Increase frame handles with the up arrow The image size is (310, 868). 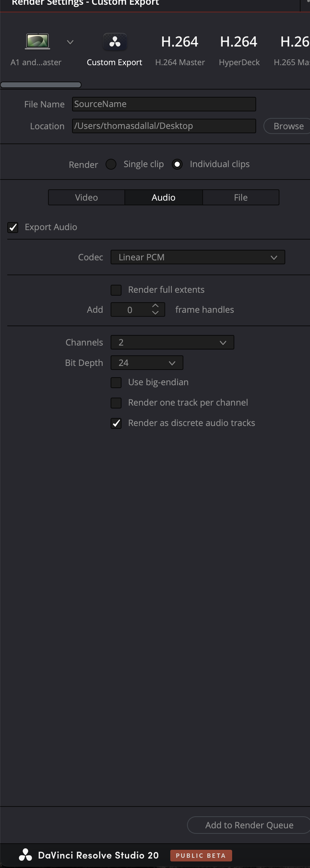[x=155, y=306]
